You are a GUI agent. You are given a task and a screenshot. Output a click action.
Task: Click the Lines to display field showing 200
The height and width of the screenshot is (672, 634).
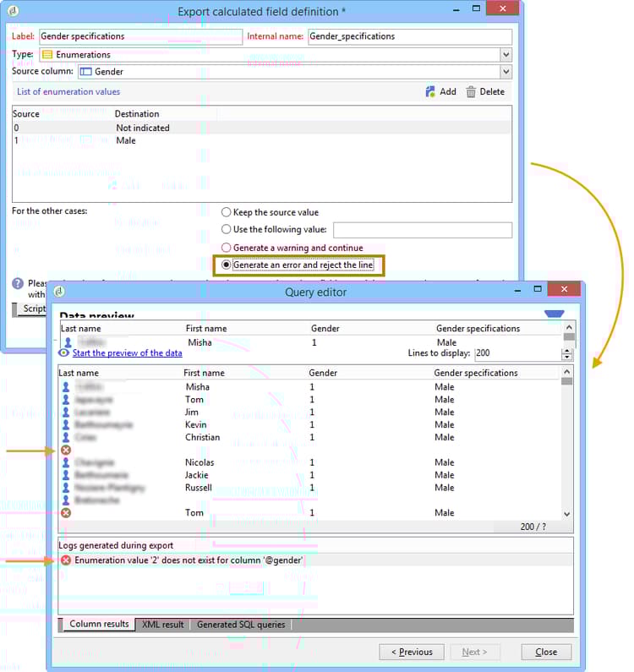[x=517, y=353]
